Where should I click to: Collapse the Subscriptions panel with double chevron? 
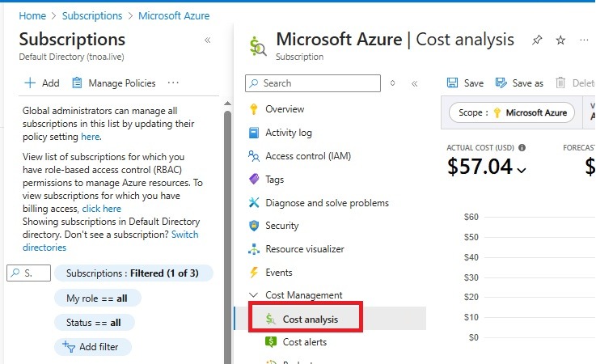click(x=208, y=40)
